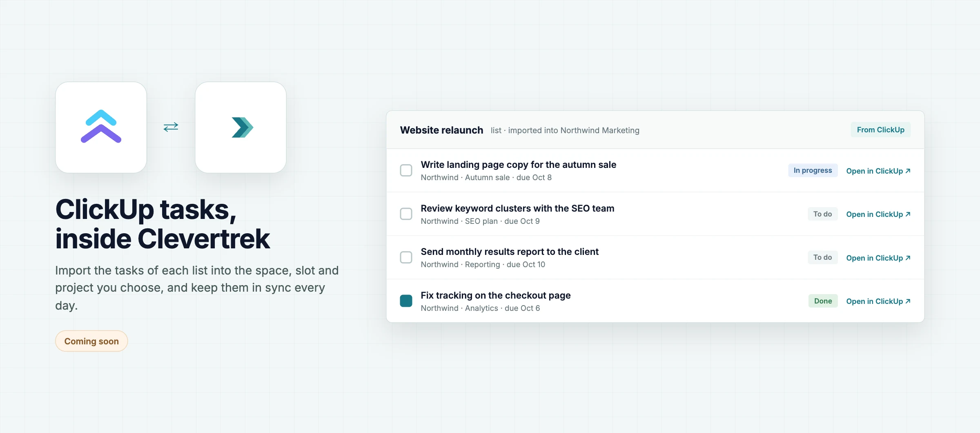The width and height of the screenshot is (980, 433).
Task: Click the 'In progress' status tag
Action: coord(813,170)
